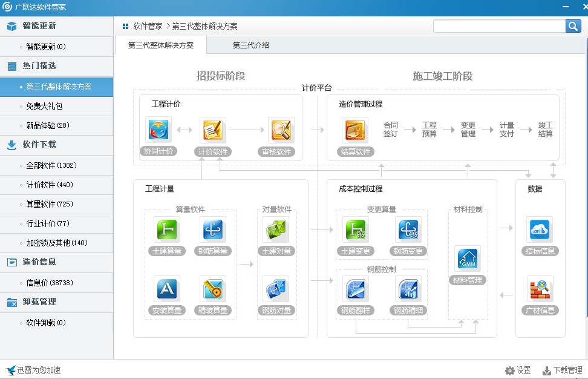Select the 第三代整体解决方案 tab
This screenshot has width=588, height=379.
click(x=161, y=45)
